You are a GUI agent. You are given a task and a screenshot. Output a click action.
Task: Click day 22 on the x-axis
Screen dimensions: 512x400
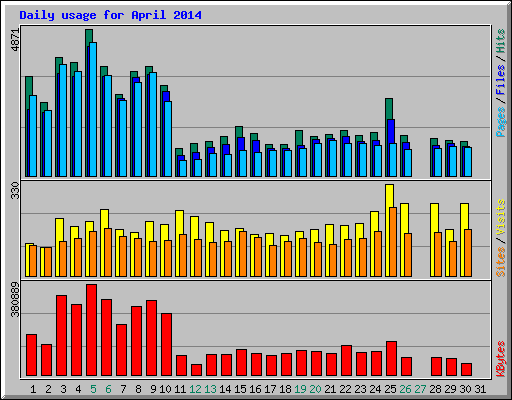pyautogui.click(x=345, y=389)
